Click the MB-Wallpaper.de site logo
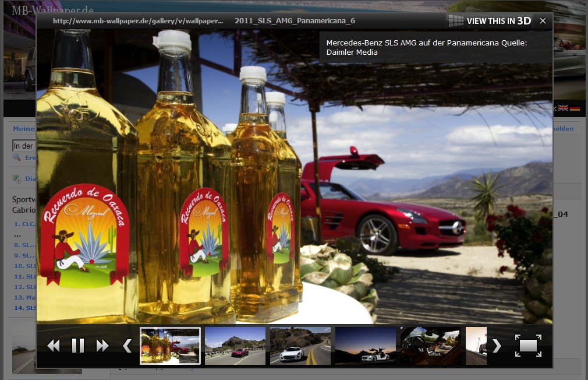This screenshot has height=380, width=588. coord(52,11)
